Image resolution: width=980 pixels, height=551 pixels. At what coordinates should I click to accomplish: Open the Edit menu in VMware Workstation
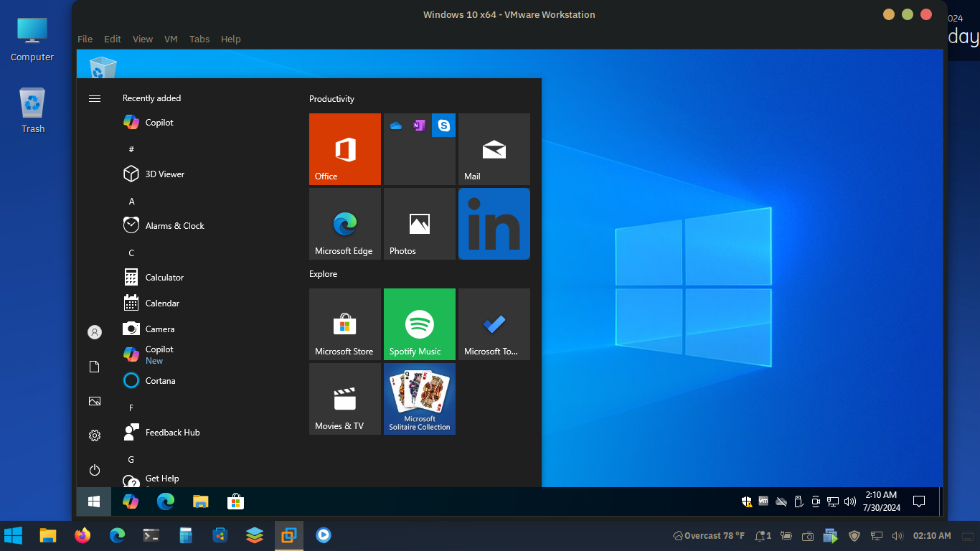tap(113, 39)
